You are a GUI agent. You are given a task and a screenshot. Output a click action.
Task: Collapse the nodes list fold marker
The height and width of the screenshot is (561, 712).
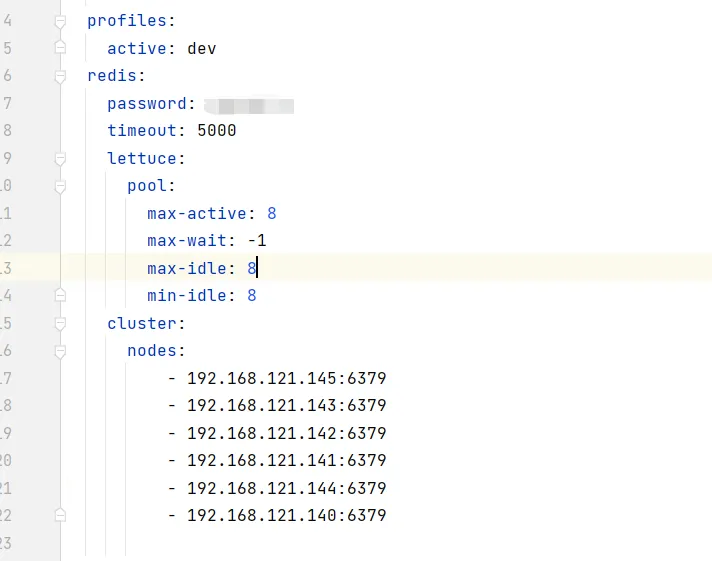(60, 351)
